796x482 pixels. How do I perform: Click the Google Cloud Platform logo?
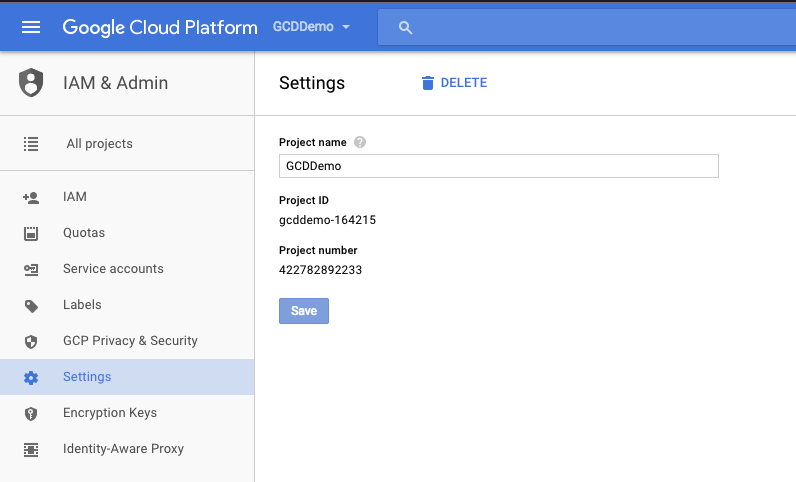pyautogui.click(x=160, y=27)
